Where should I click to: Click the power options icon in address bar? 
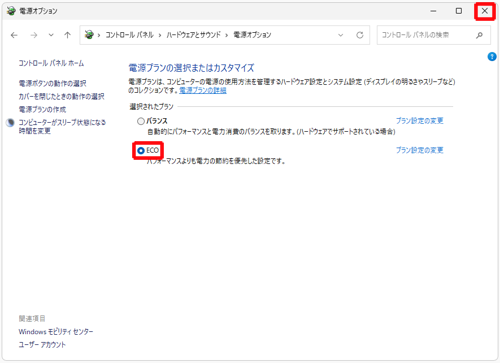click(89, 35)
